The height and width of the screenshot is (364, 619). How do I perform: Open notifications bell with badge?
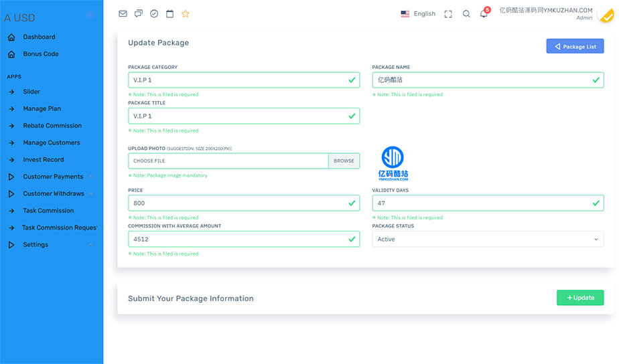(x=484, y=13)
